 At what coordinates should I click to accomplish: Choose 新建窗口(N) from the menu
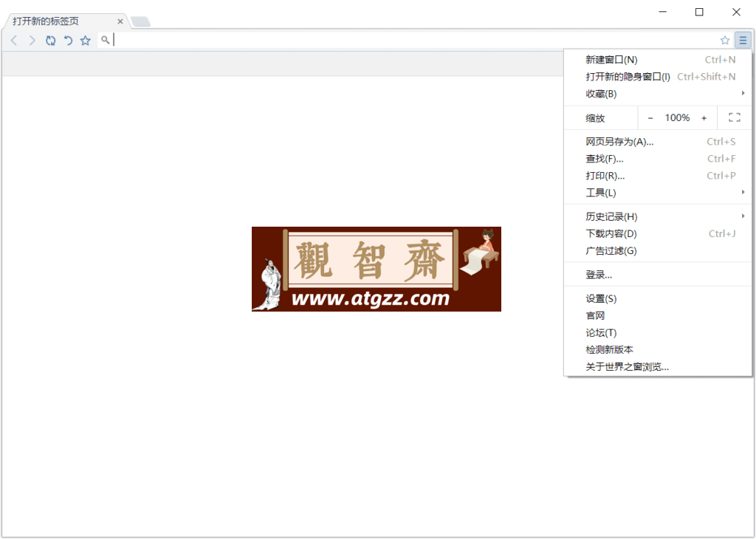658,60
